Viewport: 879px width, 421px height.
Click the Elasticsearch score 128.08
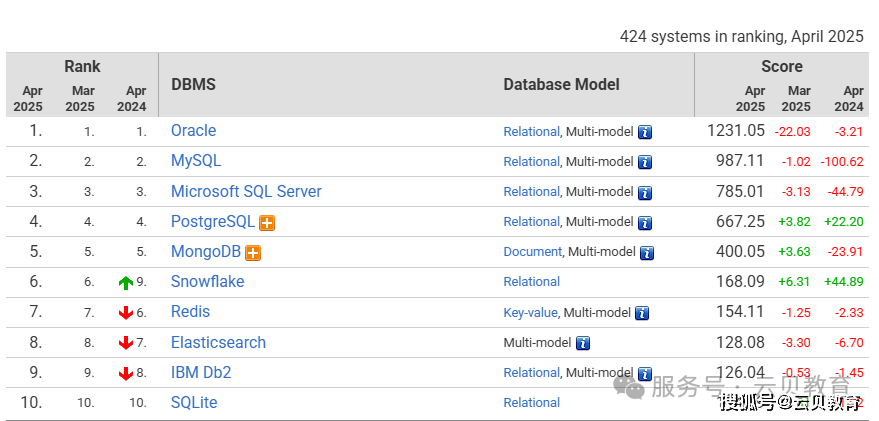[x=740, y=342]
